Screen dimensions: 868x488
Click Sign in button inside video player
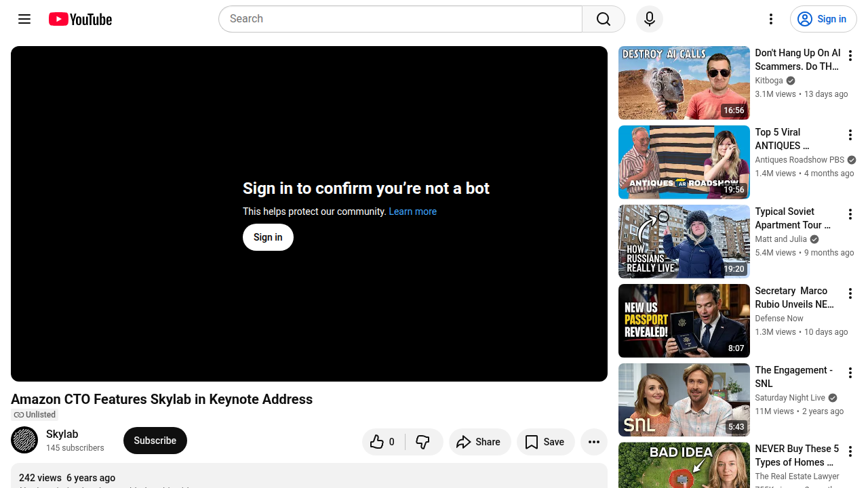click(268, 237)
